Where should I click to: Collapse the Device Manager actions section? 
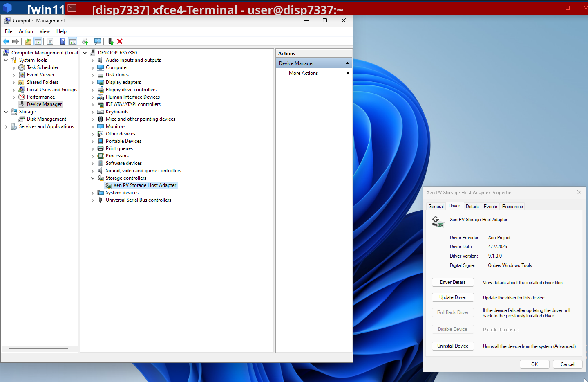click(x=347, y=63)
